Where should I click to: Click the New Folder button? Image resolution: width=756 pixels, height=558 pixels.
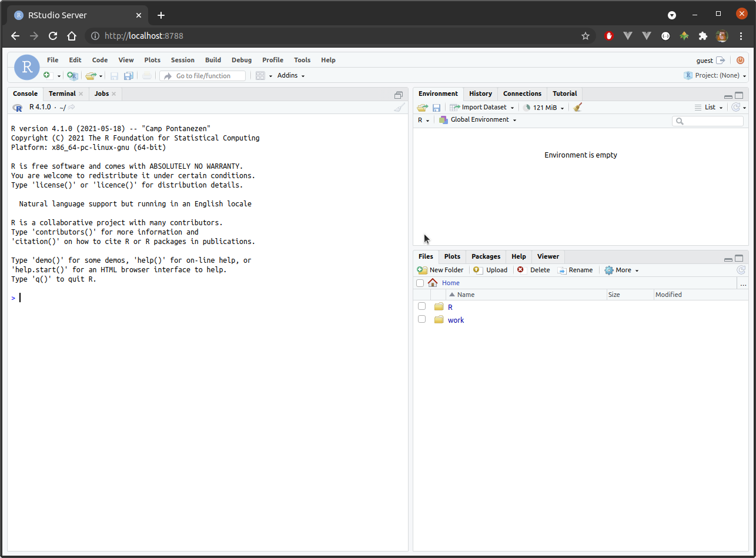pyautogui.click(x=440, y=270)
